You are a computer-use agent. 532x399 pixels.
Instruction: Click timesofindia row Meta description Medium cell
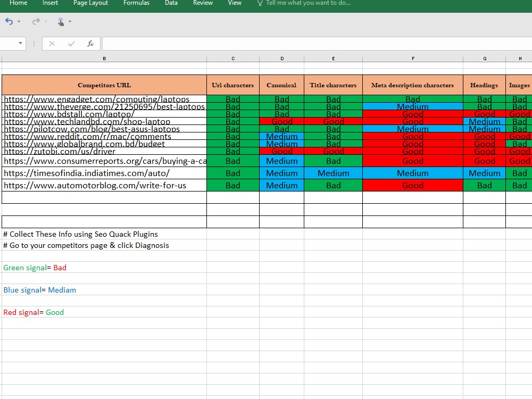[x=413, y=173]
